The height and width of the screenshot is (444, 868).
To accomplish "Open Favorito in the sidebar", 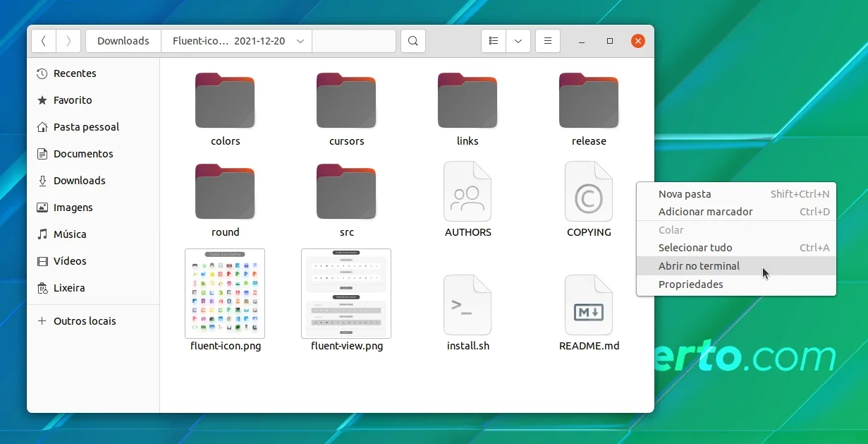I will click(x=94, y=100).
